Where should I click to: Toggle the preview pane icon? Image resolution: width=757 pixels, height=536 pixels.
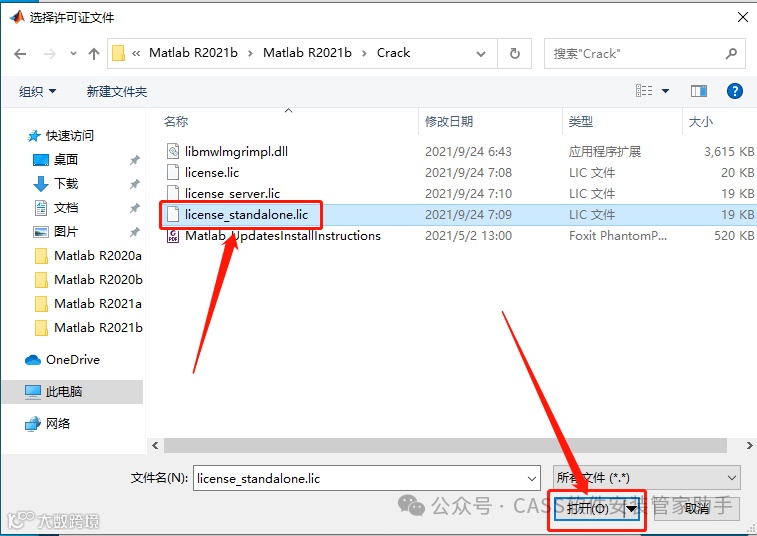click(x=699, y=91)
